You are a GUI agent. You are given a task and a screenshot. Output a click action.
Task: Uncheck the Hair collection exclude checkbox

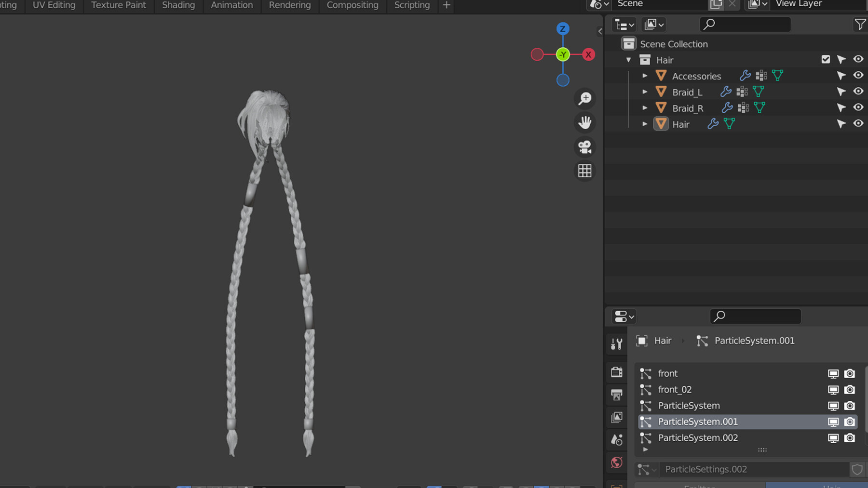(x=826, y=59)
